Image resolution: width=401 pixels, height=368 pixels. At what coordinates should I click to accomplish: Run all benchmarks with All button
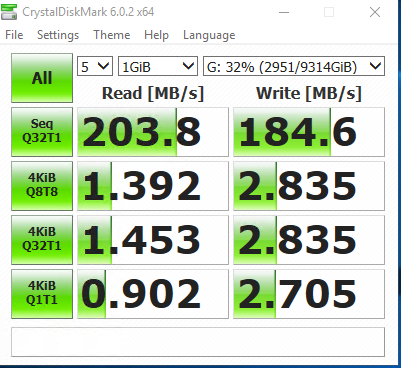42,78
